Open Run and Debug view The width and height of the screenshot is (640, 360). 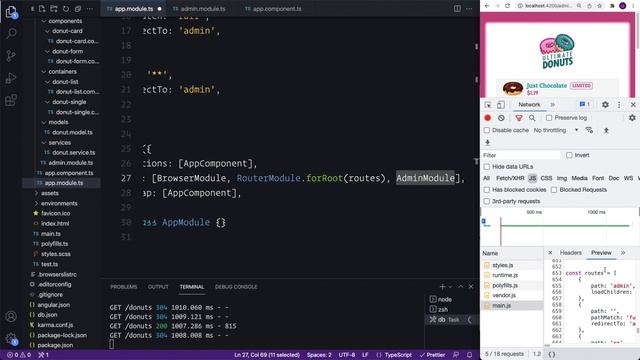(11, 78)
